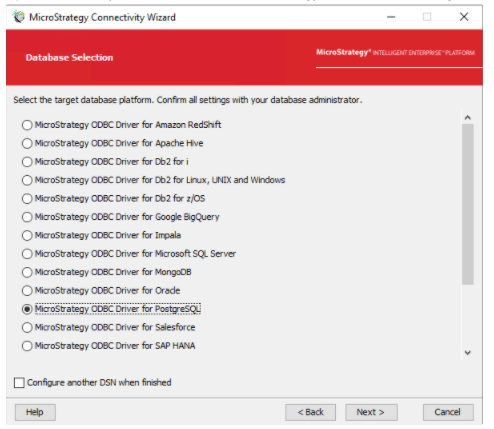Screen dimensions: 494x429
Task: Open the Help button
Action: click(x=35, y=412)
